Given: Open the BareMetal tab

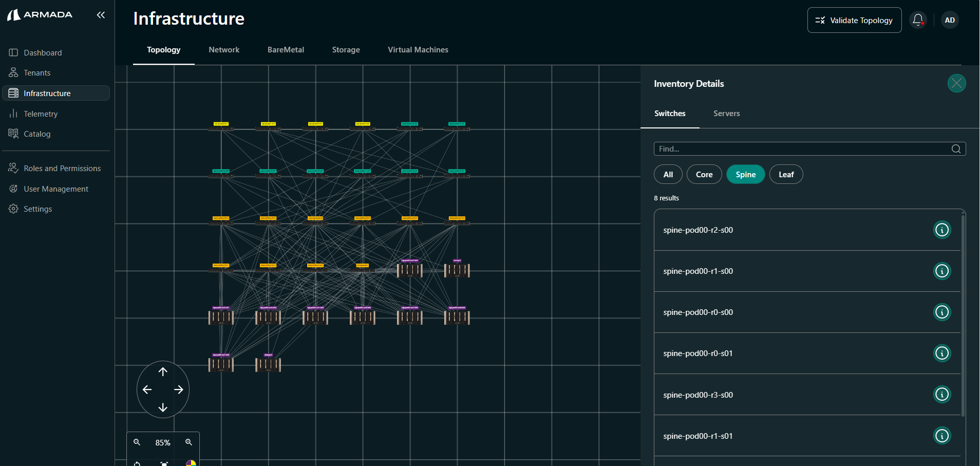Looking at the screenshot, I should (286, 50).
